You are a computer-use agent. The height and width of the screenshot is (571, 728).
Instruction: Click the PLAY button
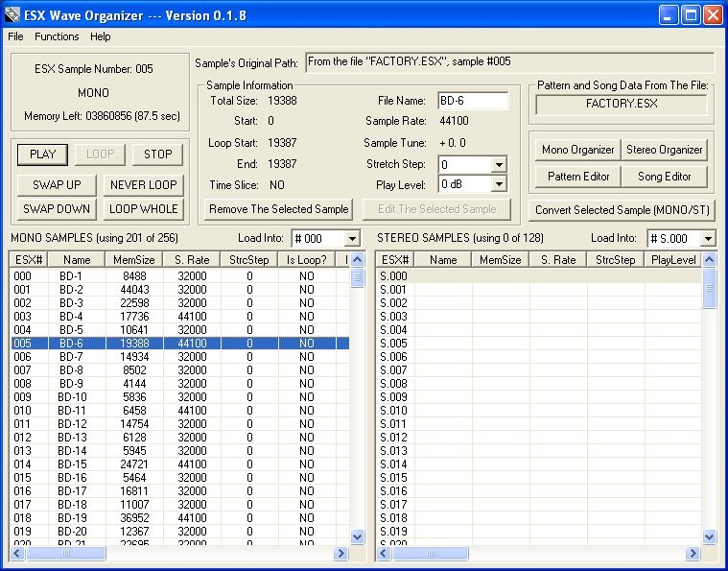click(x=42, y=155)
